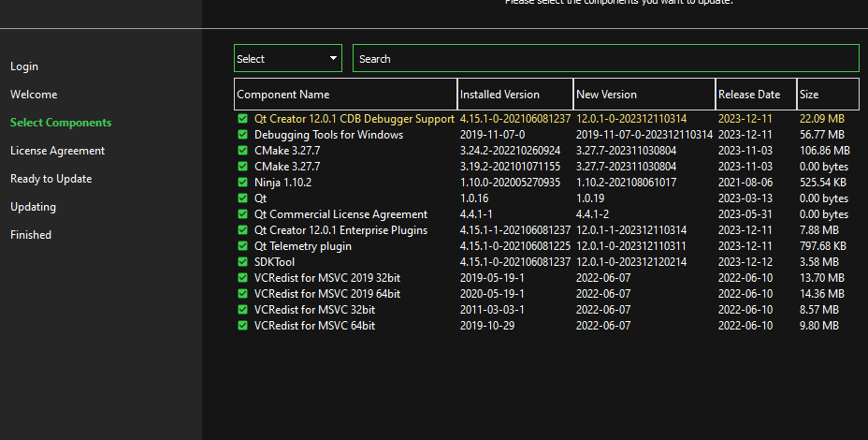
Task: Click installed version 3.19.2-202101071155
Action: point(510,167)
